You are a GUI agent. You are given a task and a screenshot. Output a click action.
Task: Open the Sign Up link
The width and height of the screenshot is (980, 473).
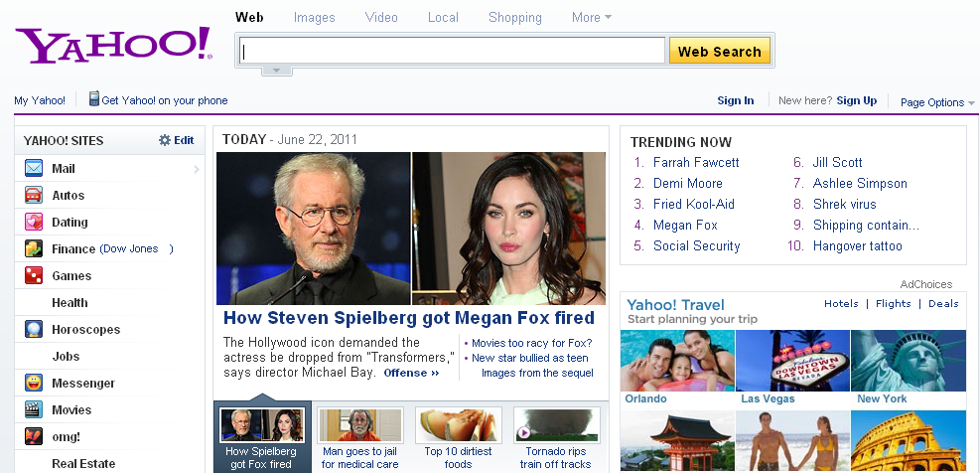tap(856, 100)
